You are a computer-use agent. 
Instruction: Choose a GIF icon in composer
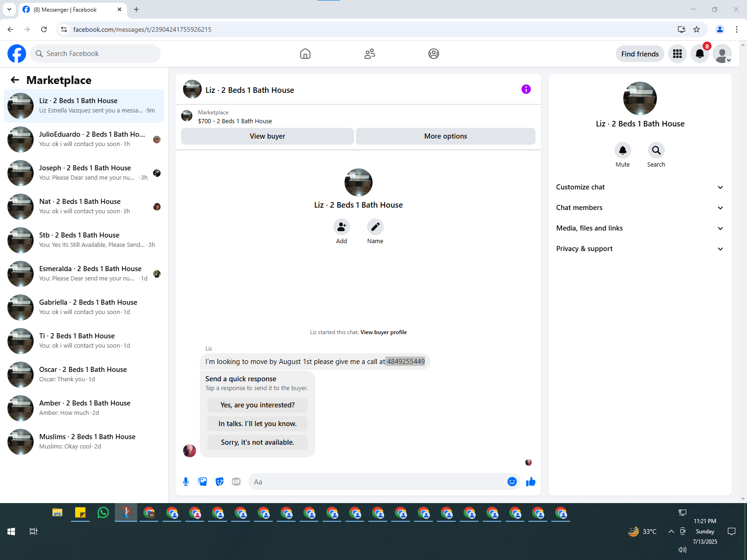coord(236,482)
